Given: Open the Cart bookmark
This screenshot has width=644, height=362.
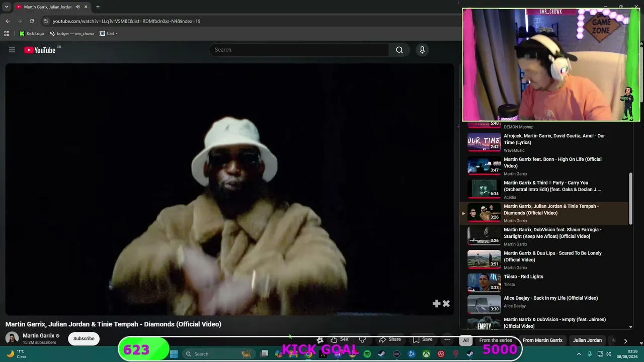Looking at the screenshot, I should pos(108,34).
